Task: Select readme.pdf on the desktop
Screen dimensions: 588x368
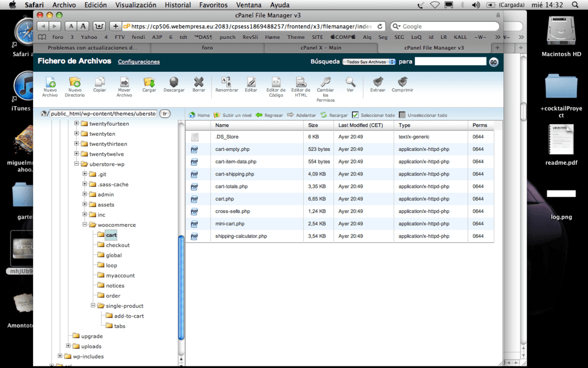Action: tap(561, 145)
